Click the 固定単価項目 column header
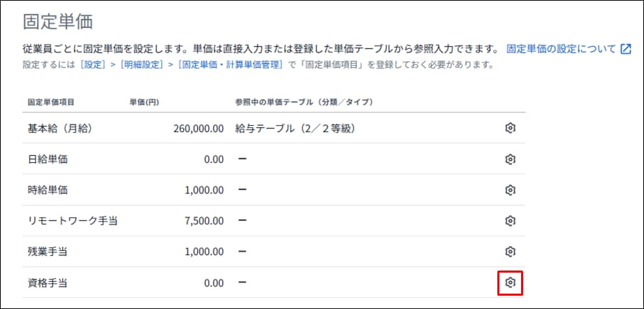The image size is (644, 309). pyautogui.click(x=51, y=102)
